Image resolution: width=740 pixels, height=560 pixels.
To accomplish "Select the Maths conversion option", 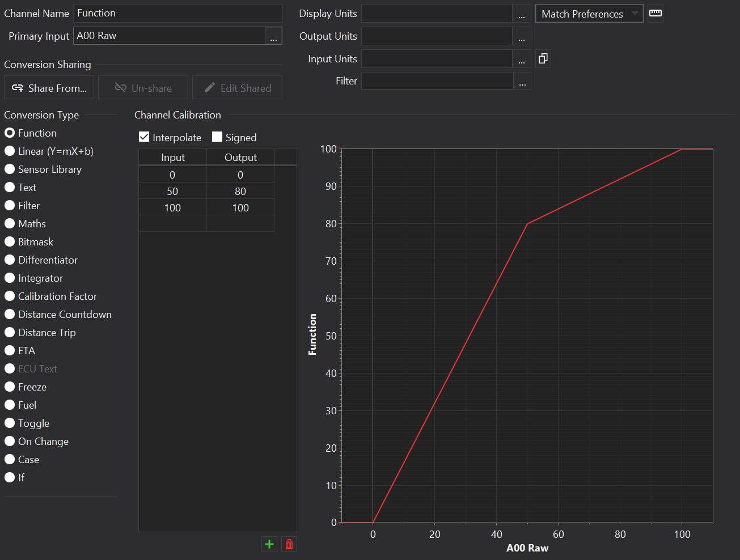I will click(x=10, y=224).
